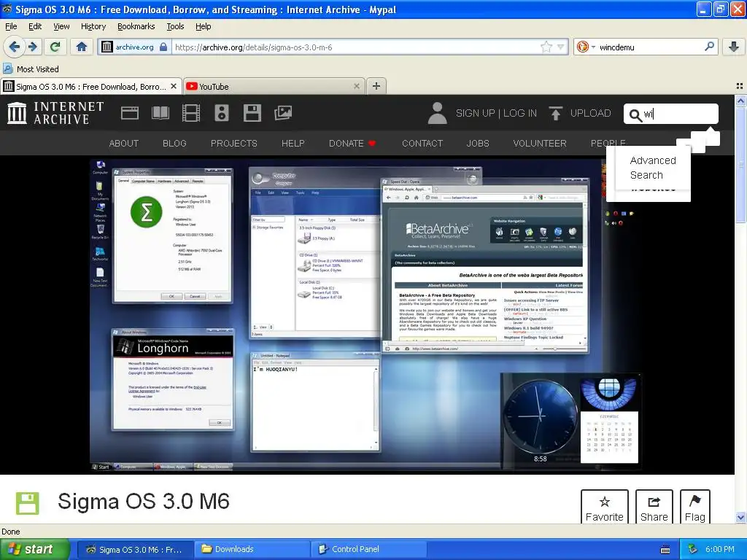Open the ABOUT navigation link

[124, 144]
